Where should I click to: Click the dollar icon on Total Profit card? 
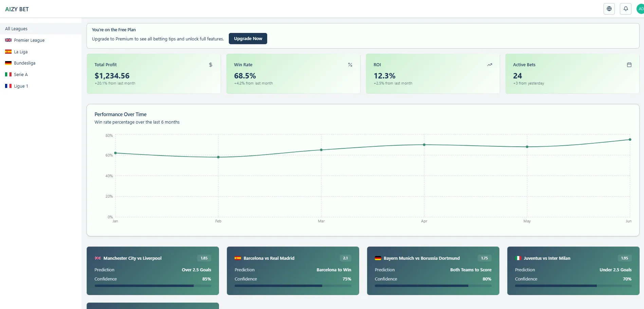point(210,65)
